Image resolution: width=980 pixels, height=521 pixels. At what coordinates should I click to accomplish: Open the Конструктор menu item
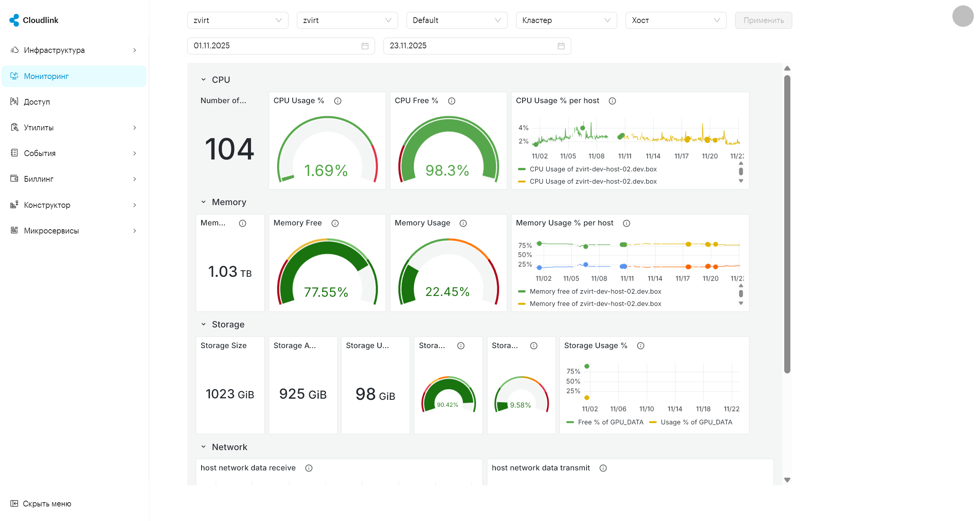pyautogui.click(x=74, y=205)
